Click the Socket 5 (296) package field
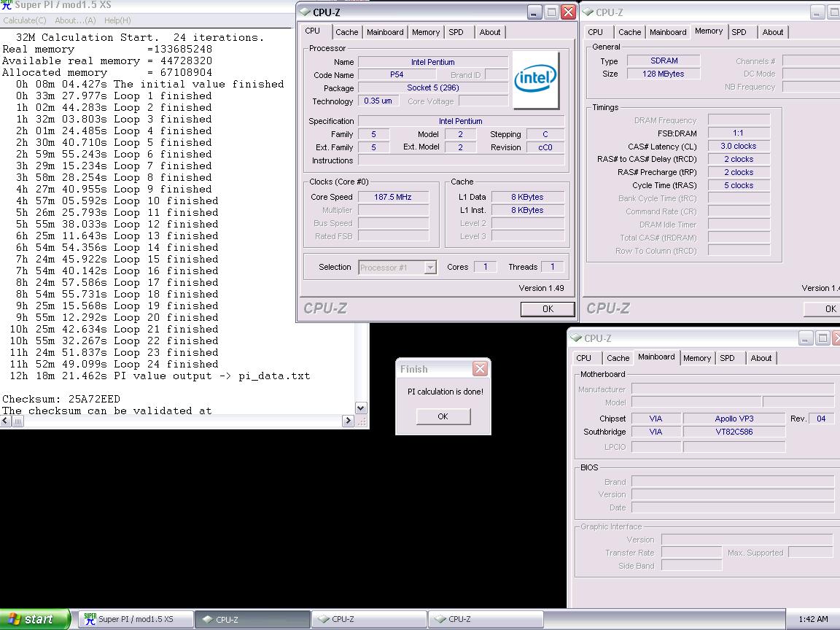 pyautogui.click(x=433, y=87)
